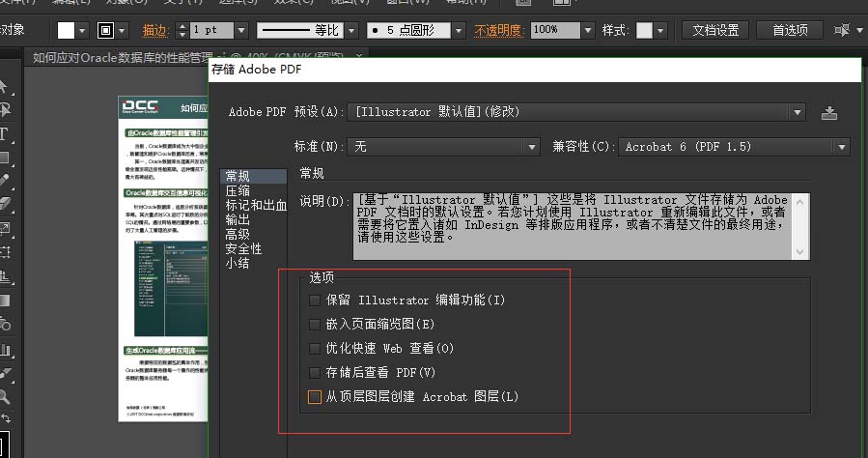Screen dimensions: 868x458
Task: Click the save PDF preset icon
Action: pyautogui.click(x=828, y=113)
